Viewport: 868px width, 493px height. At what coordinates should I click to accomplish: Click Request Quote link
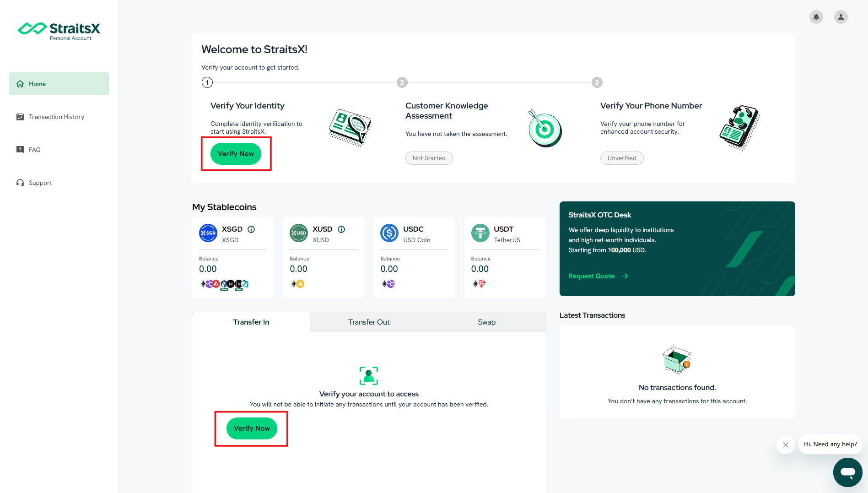tap(598, 276)
